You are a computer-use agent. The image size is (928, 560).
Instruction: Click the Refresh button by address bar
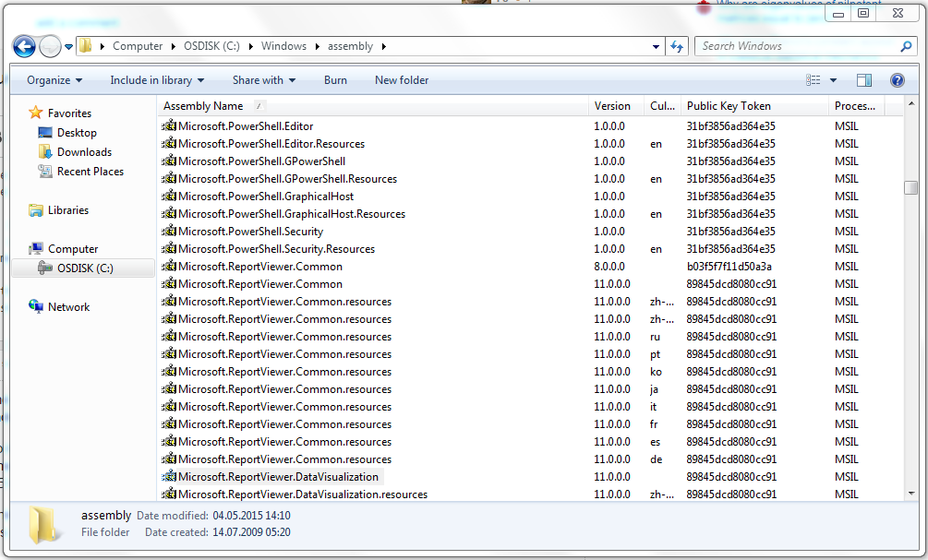pyautogui.click(x=677, y=46)
